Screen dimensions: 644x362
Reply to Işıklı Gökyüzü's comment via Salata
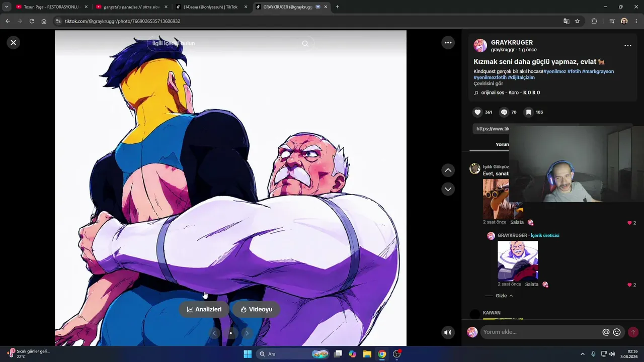click(517, 222)
